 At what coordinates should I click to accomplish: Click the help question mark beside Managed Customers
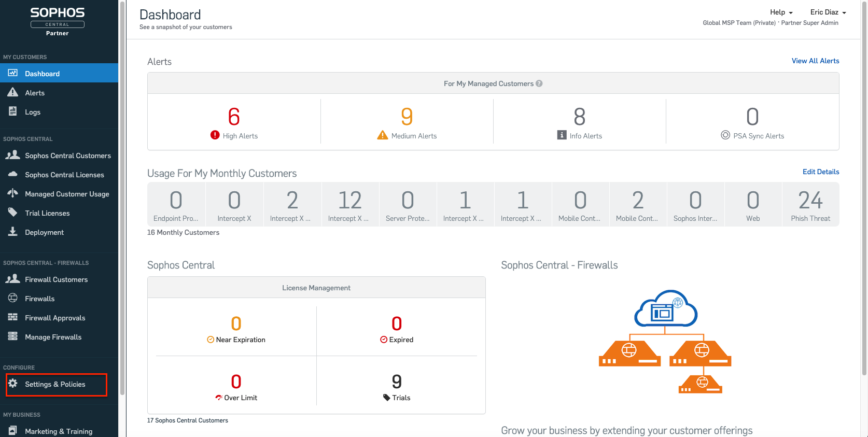539,83
